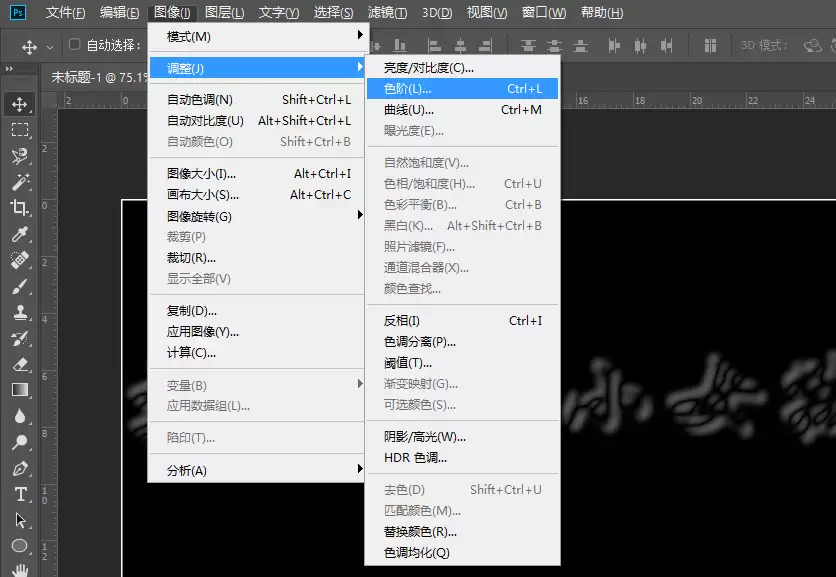Screen dimensions: 836x577
Task: Click align right edges icon
Action: 485,46
